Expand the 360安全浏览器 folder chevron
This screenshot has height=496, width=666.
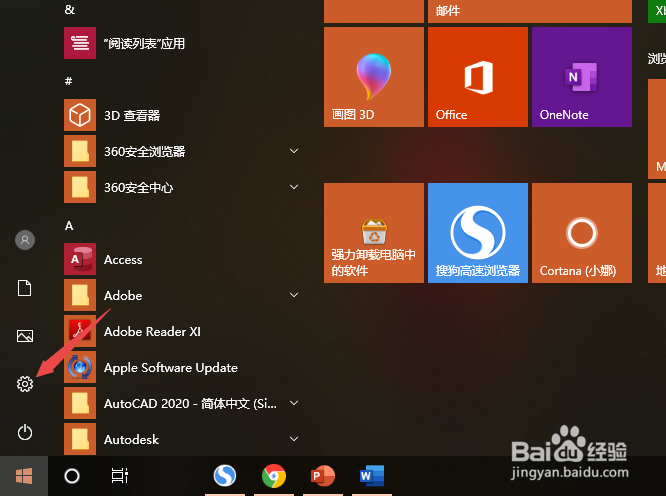click(294, 151)
